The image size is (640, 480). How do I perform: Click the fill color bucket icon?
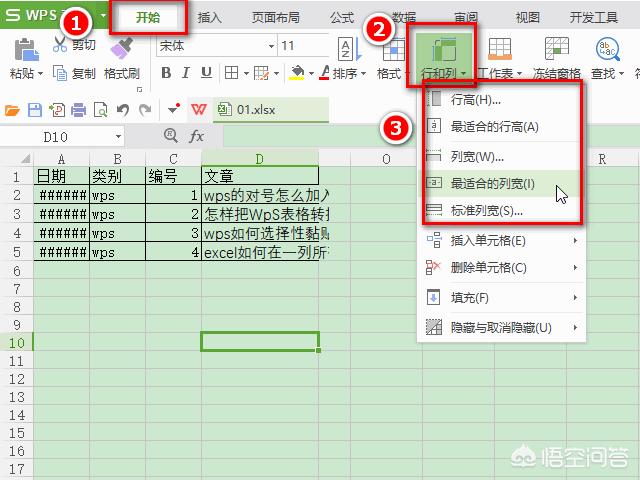297,73
